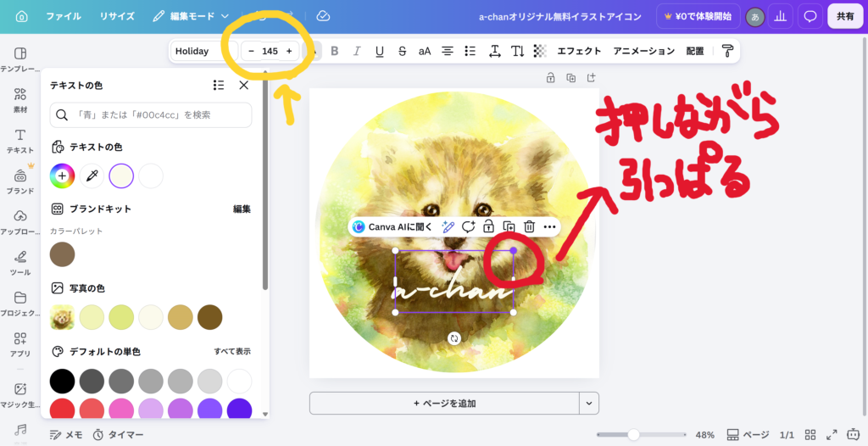This screenshot has width=868, height=446.
Task: Expand the 編集モード dropdown
Action: coord(191,17)
